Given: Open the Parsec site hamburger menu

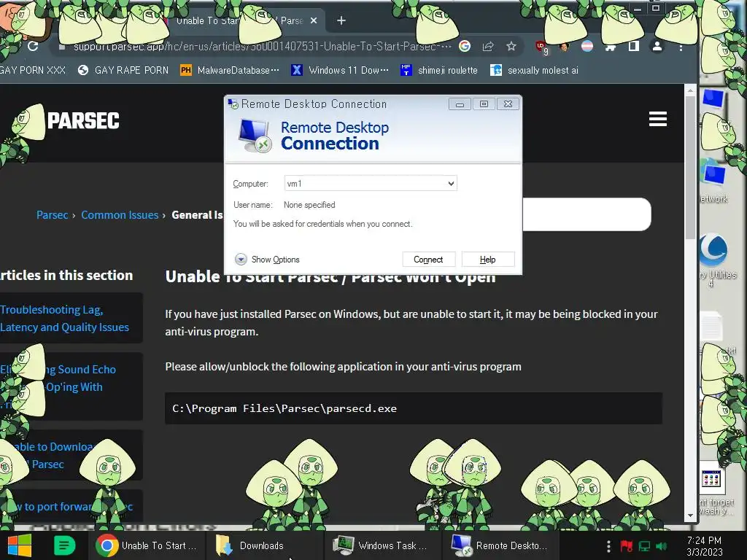Looking at the screenshot, I should [657, 119].
